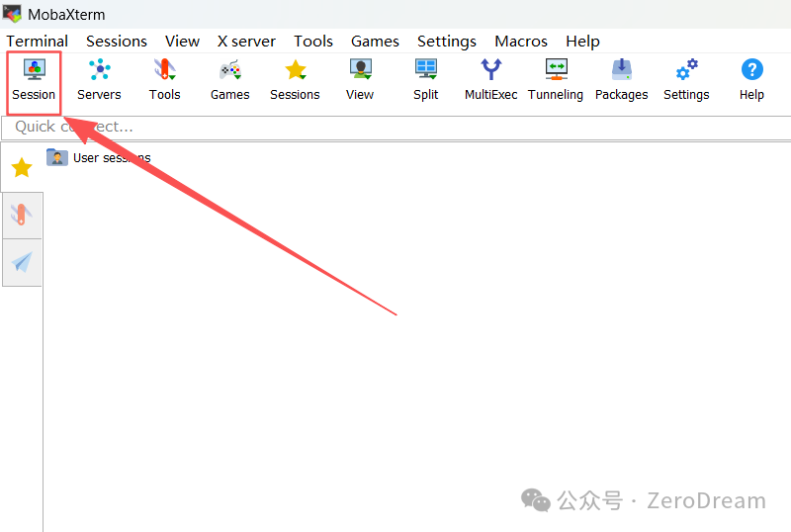Viewport: 791px width, 532px height.
Task: Open the Servers toolbar icon
Action: tap(100, 81)
